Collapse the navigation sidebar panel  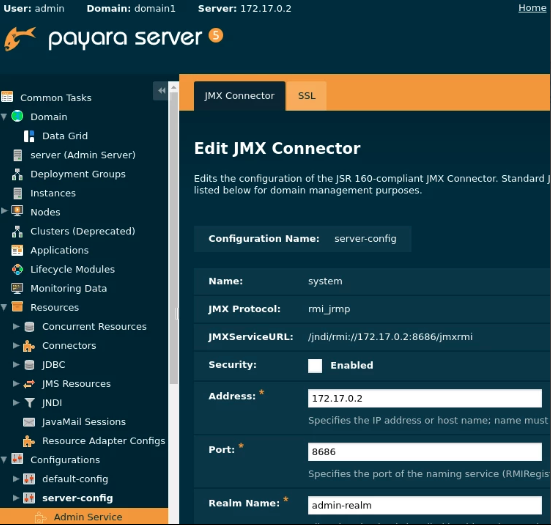point(161,90)
